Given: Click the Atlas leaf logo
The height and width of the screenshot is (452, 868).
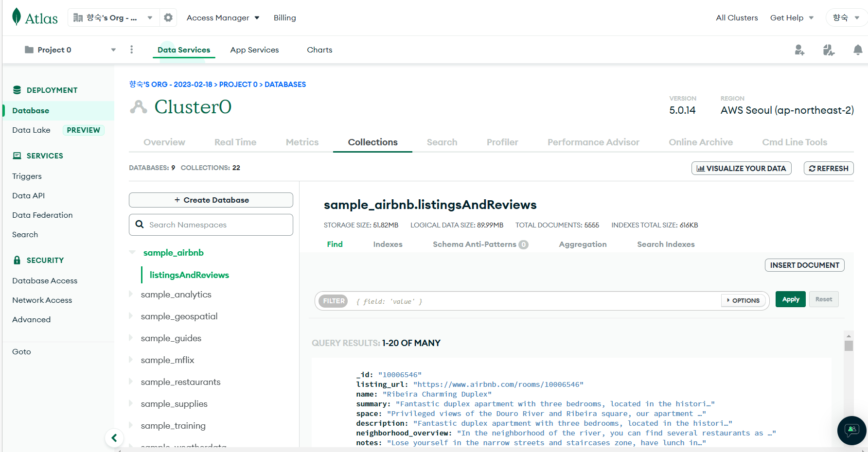Looking at the screenshot, I should pyautogui.click(x=17, y=17).
